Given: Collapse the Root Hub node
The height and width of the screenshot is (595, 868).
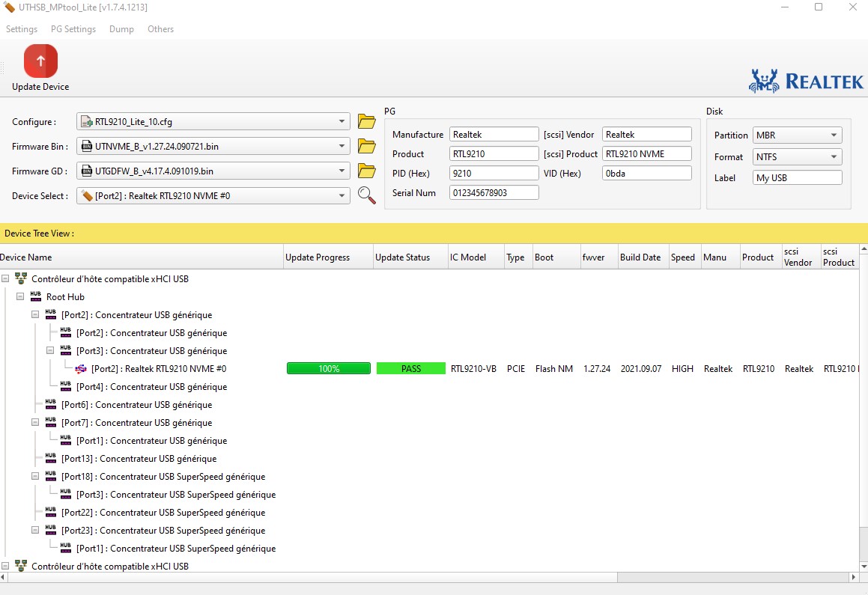Looking at the screenshot, I should click(x=20, y=297).
